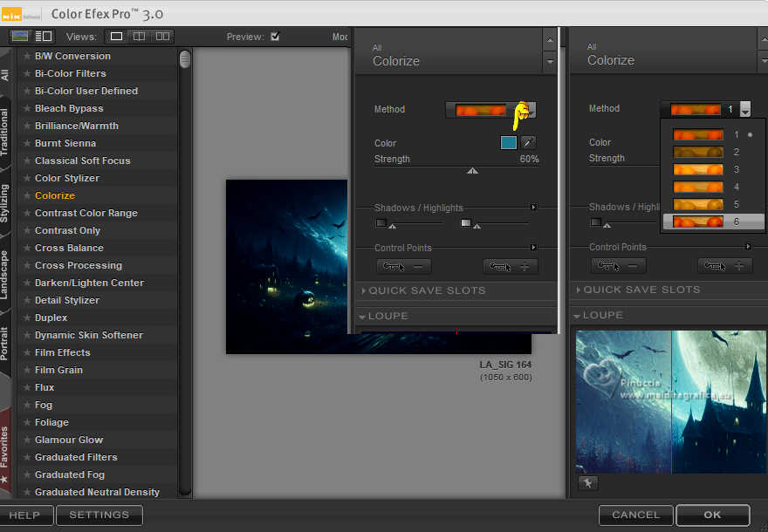
Task: Open the blue Color swatch
Action: pos(509,143)
